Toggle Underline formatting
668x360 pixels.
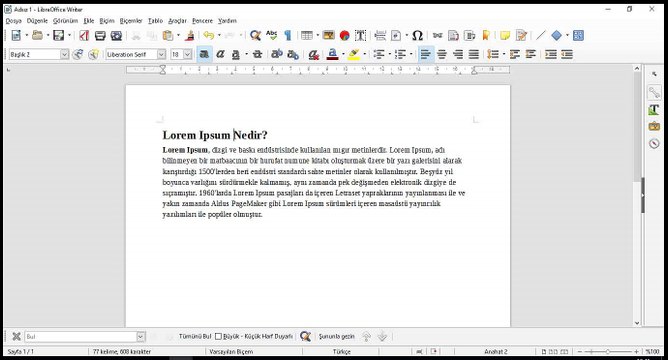[x=236, y=55]
